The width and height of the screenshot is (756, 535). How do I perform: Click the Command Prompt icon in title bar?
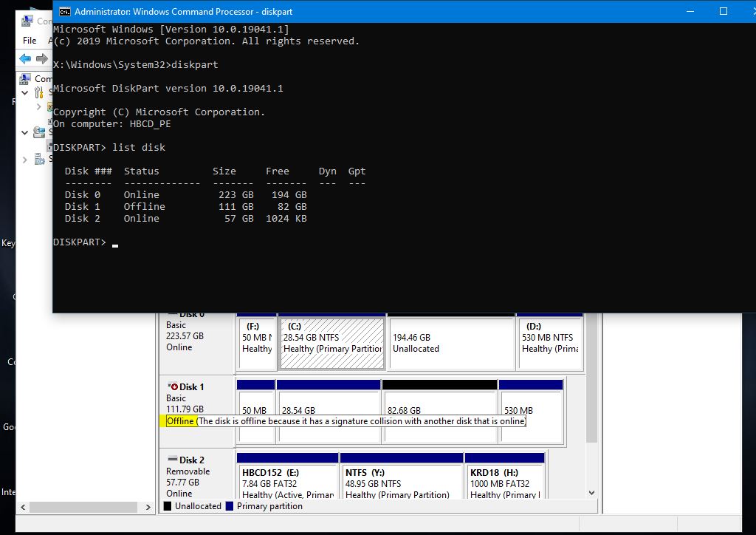click(x=65, y=11)
